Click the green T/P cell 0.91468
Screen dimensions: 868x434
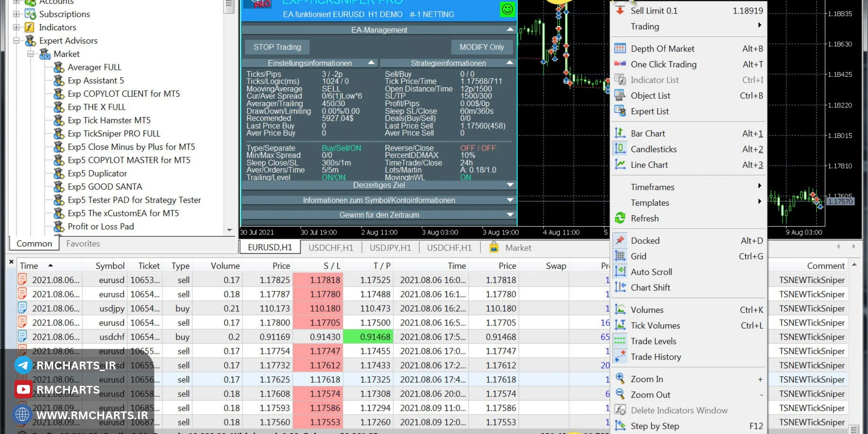[368, 337]
